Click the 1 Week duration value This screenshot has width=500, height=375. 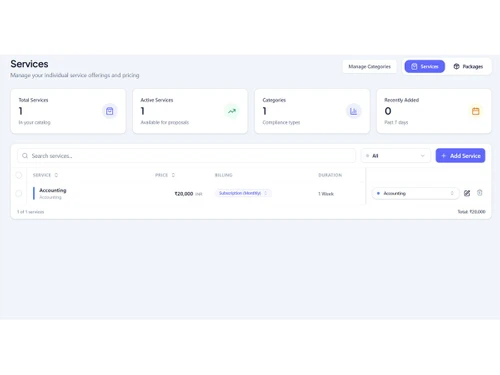click(x=326, y=194)
